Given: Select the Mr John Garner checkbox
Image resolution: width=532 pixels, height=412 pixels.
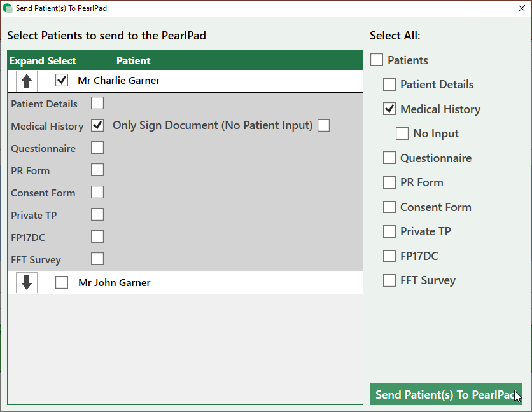Looking at the screenshot, I should pos(62,283).
